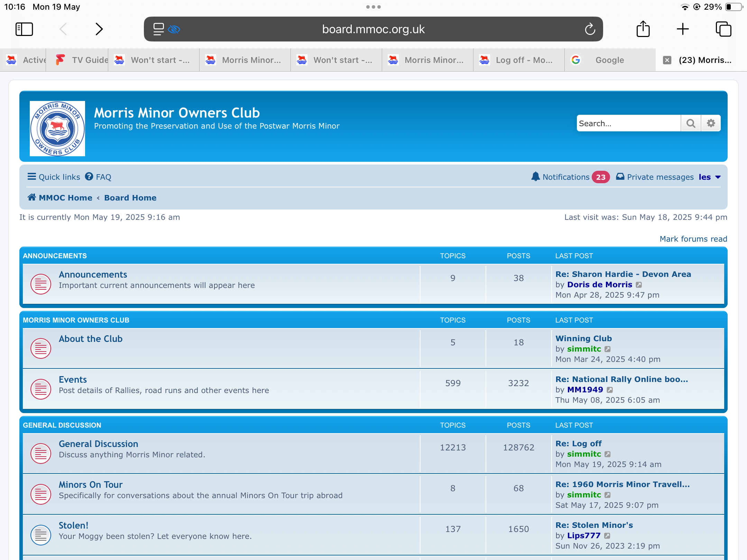Screen dimensions: 747x560
Task: Open Re: Stolen Minor's last post
Action: coord(594,525)
